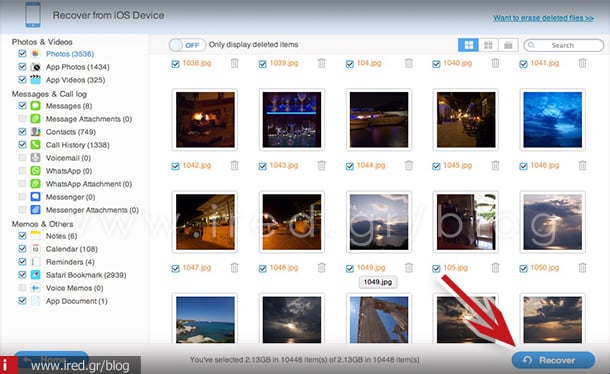Click the selected items status text
The image size is (610, 374).
coord(305,360)
